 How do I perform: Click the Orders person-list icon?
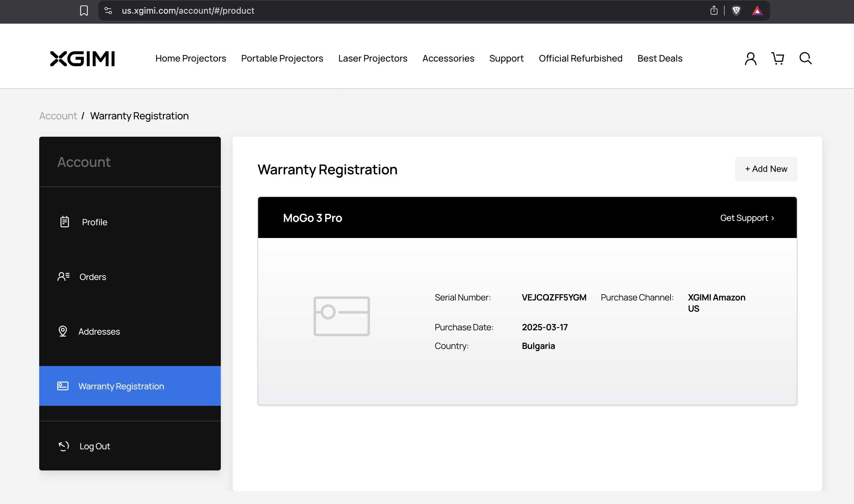pyautogui.click(x=63, y=277)
